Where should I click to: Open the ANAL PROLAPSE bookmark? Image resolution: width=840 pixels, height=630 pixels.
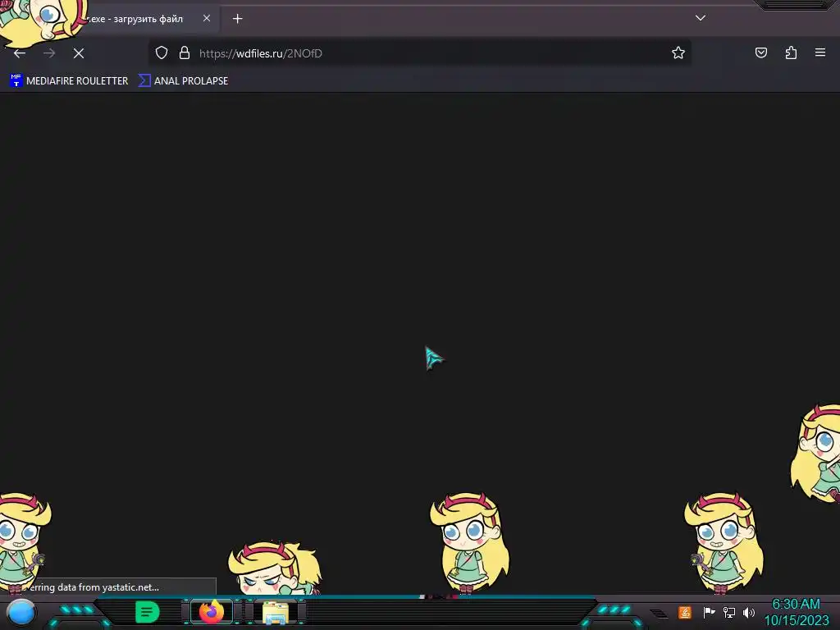(x=183, y=81)
